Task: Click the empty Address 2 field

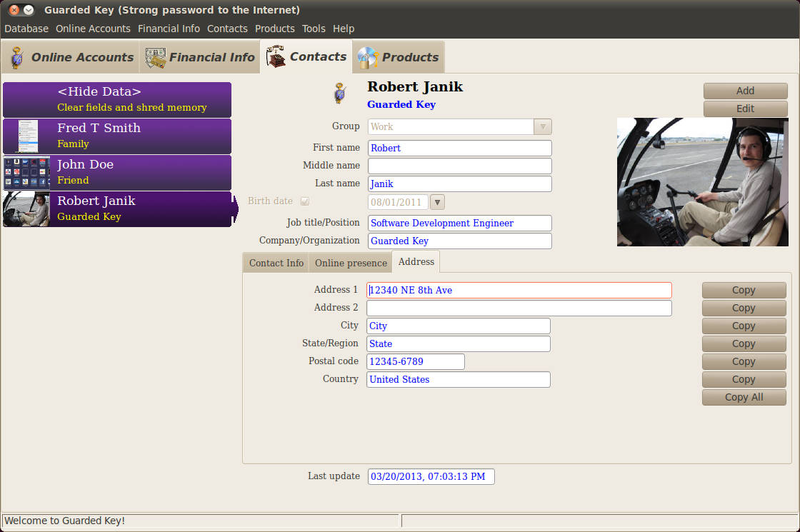Action: coord(519,308)
